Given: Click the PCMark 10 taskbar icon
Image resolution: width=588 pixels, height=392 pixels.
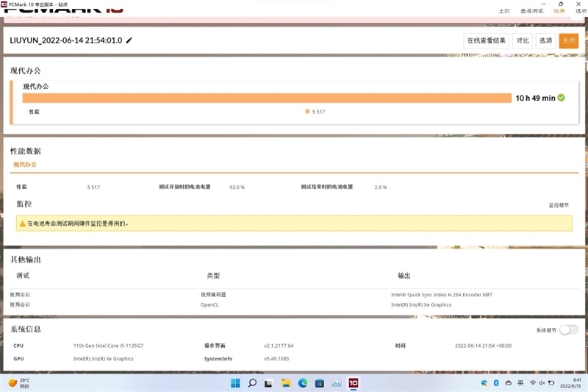Looking at the screenshot, I should pyautogui.click(x=354, y=383).
